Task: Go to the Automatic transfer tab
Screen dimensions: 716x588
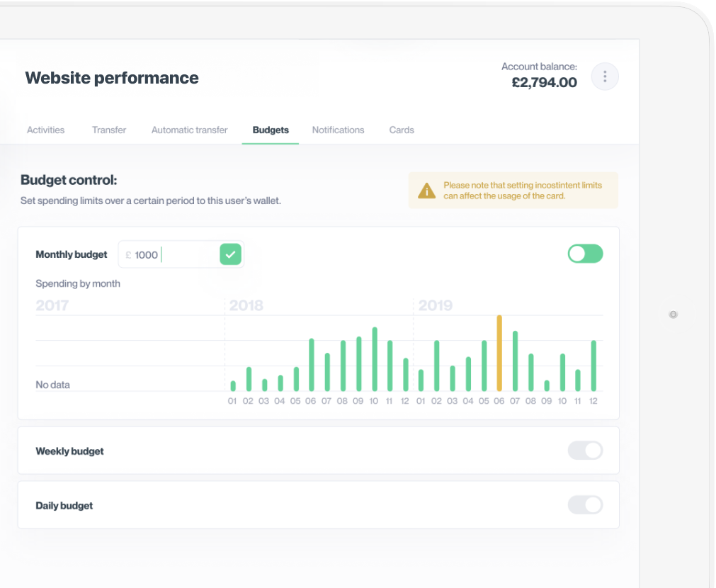Action: tap(189, 130)
